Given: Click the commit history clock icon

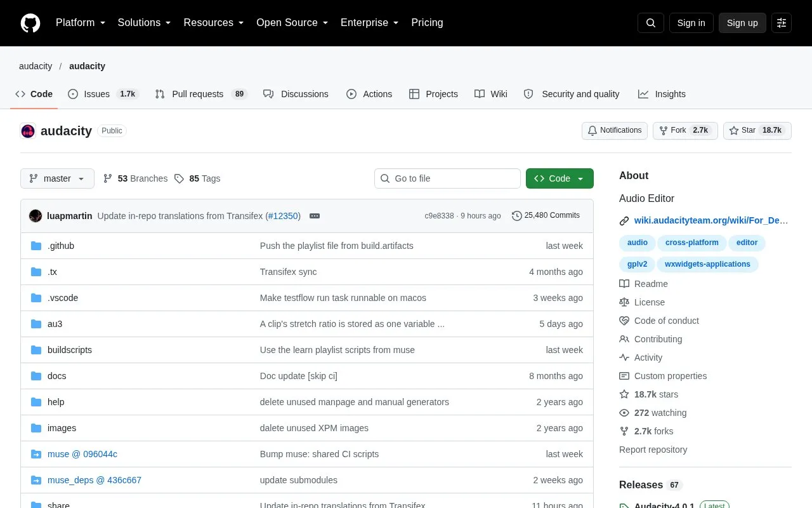Looking at the screenshot, I should coord(517,216).
